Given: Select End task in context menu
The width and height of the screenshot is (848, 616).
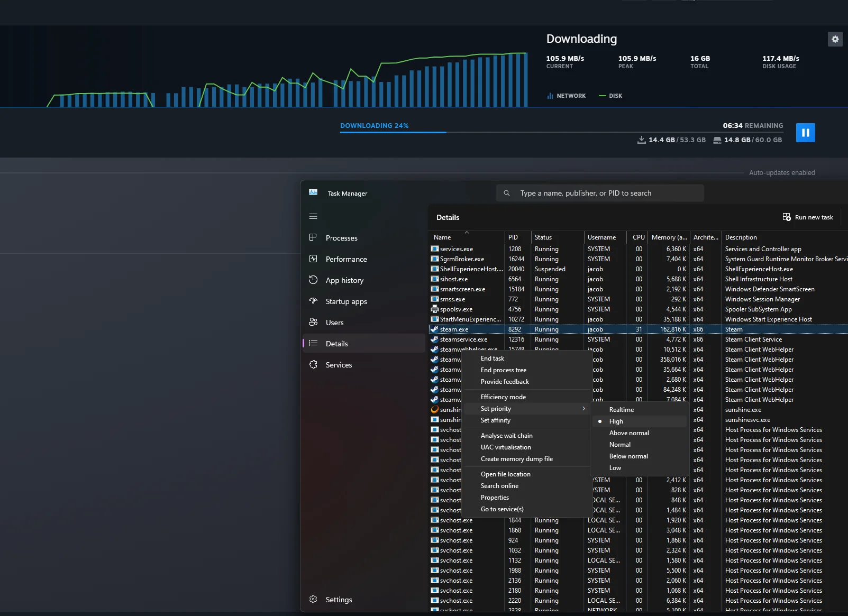Looking at the screenshot, I should (526, 358).
